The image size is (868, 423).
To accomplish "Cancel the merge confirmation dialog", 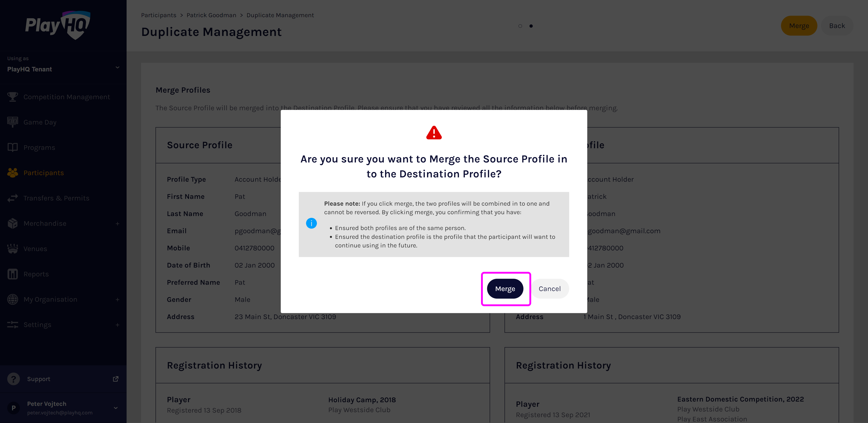I will coord(549,289).
